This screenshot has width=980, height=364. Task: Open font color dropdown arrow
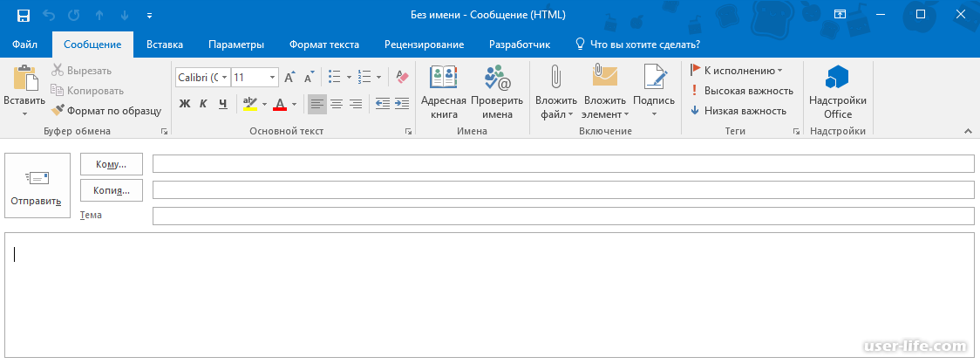[295, 104]
